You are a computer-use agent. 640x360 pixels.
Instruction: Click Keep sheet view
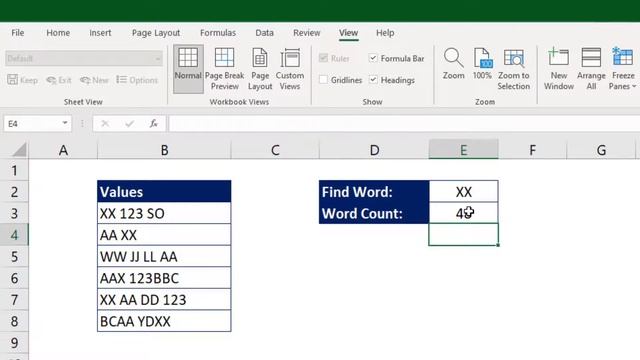pos(23,80)
